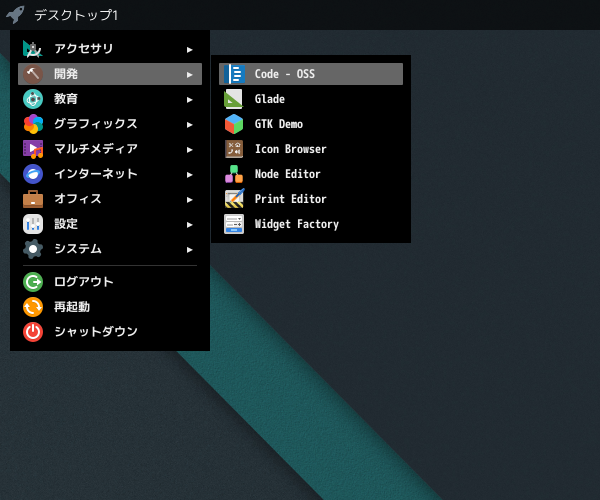Screen dimensions: 600x500
Task: Open the マルチメディア menu category
Action: 110,149
